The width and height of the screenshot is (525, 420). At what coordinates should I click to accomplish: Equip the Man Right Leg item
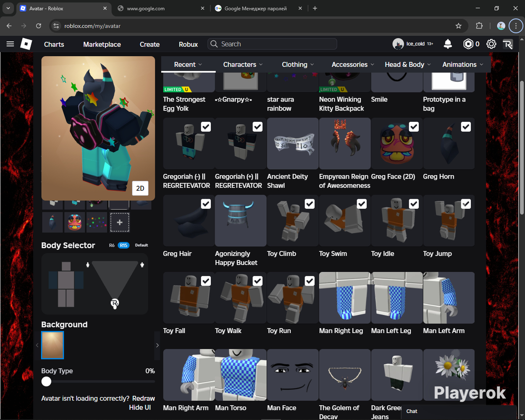click(x=345, y=298)
